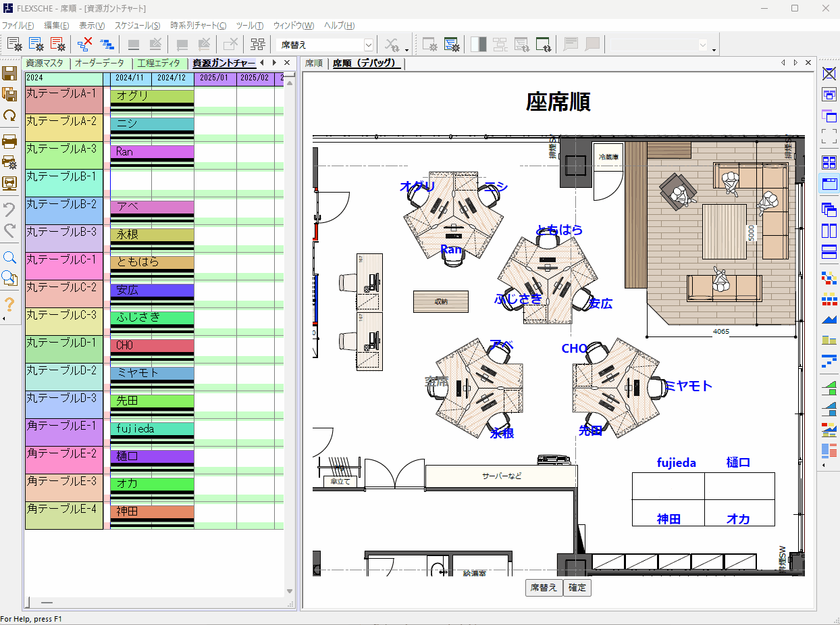The width and height of the screenshot is (840, 625).
Task: Click the two horizontal panes tile icon
Action: (829, 251)
